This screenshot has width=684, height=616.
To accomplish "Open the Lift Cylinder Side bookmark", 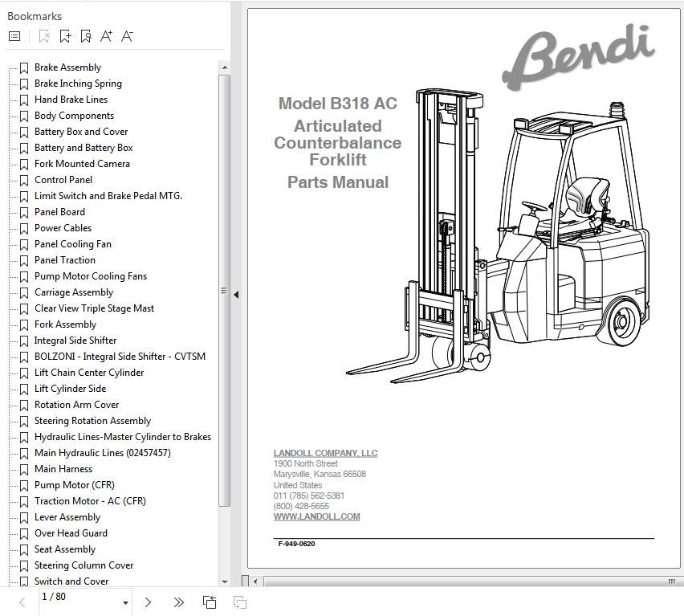I will pyautogui.click(x=70, y=389).
